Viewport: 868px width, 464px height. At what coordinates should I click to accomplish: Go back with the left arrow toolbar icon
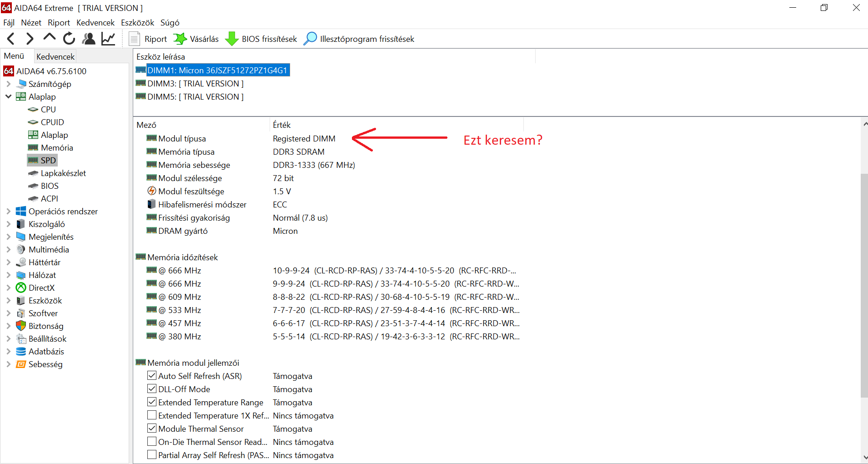click(11, 39)
